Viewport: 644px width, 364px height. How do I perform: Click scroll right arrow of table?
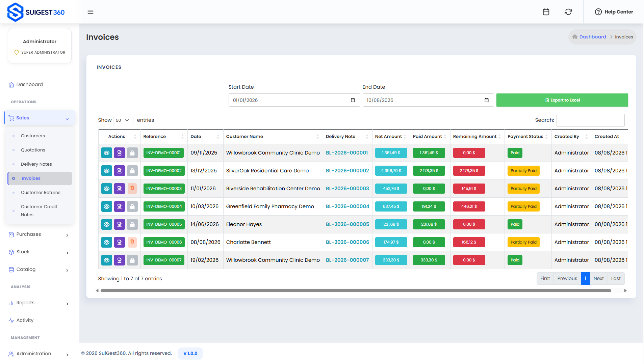coord(625,291)
